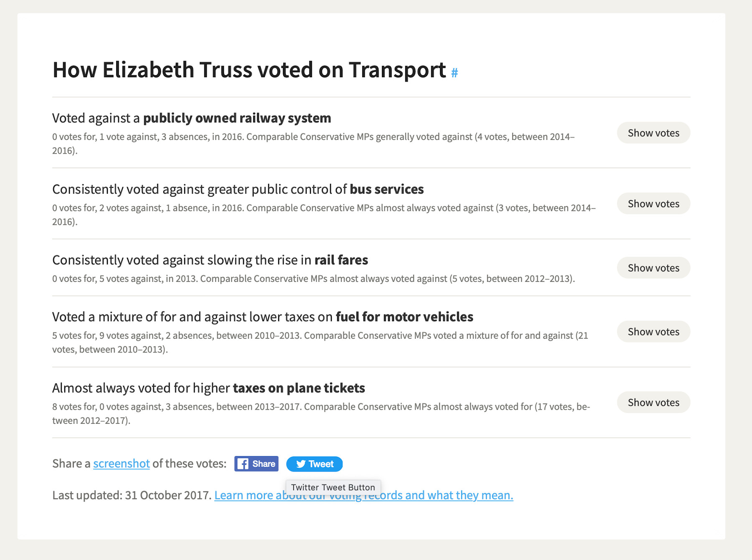Reveal votes on fuel for motor vehicles
The height and width of the screenshot is (560, 752).
pos(653,332)
